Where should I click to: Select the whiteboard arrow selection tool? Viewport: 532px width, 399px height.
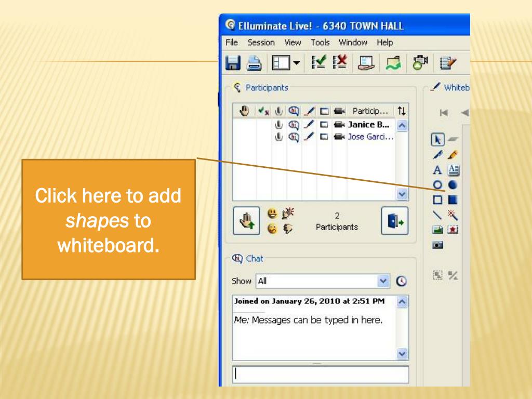pyautogui.click(x=437, y=139)
